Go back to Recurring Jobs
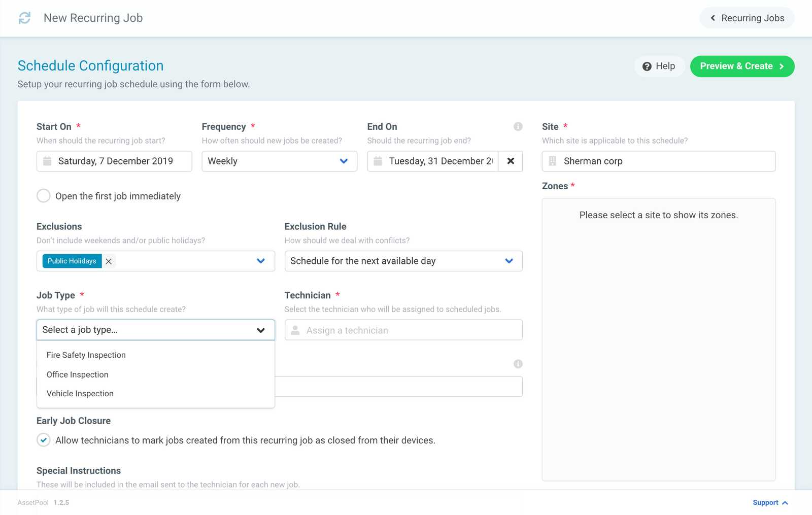The height and width of the screenshot is (515, 812). 747,18
